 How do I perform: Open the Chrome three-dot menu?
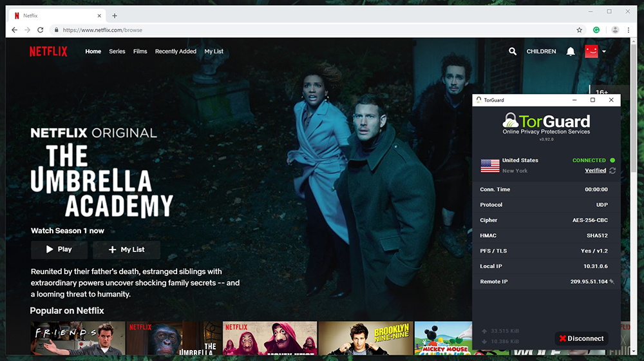coord(629,30)
